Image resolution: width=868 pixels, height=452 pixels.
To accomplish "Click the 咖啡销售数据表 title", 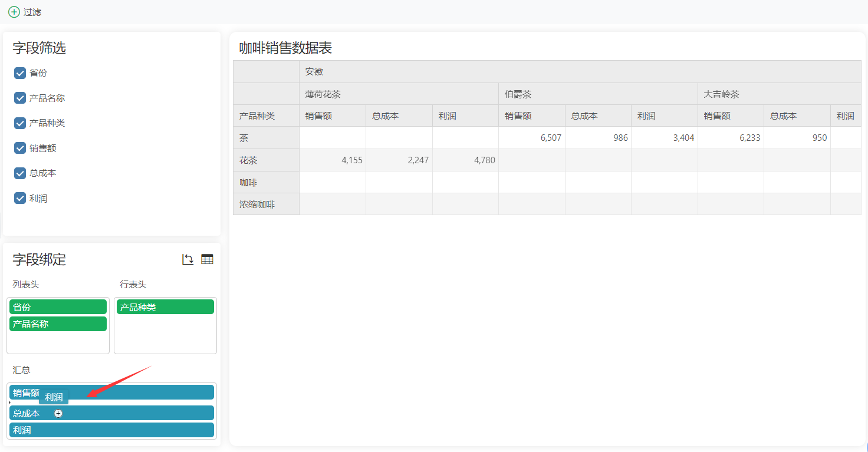I will 285,48.
